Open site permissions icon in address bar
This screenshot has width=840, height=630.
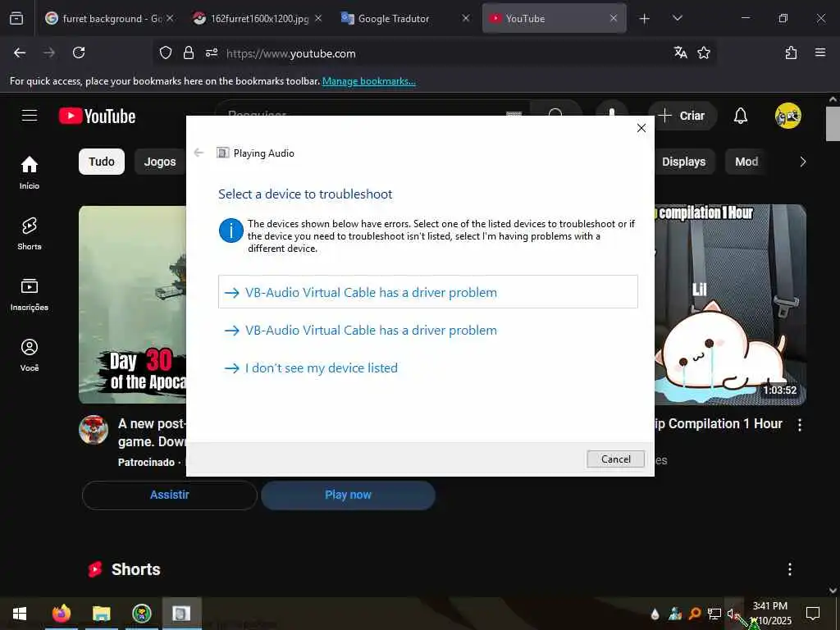pos(212,53)
